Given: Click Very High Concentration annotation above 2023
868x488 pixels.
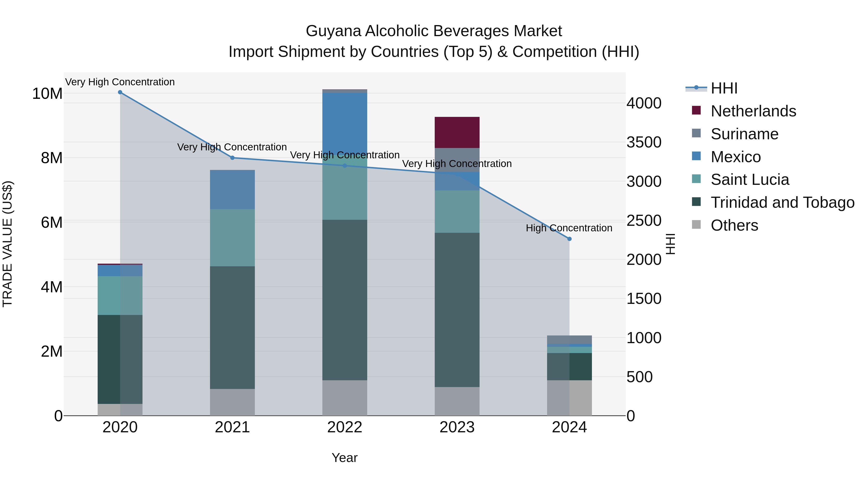Looking at the screenshot, I should pos(457,164).
